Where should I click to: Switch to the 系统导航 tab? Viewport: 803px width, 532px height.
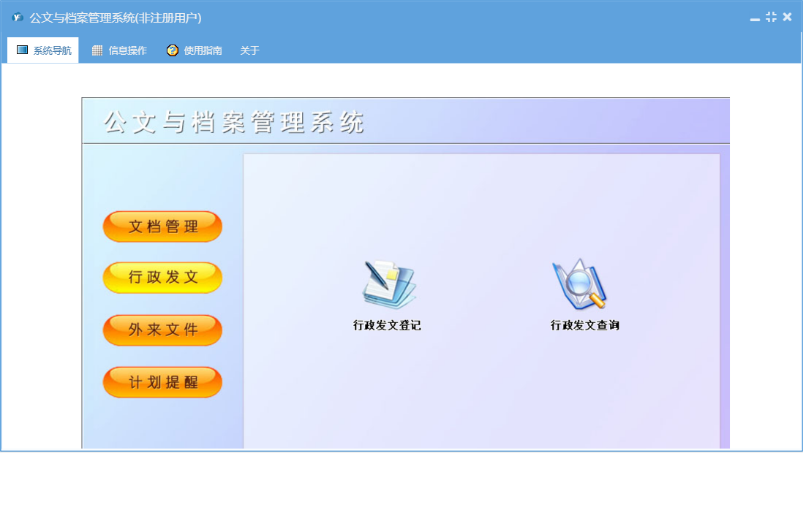[43, 50]
